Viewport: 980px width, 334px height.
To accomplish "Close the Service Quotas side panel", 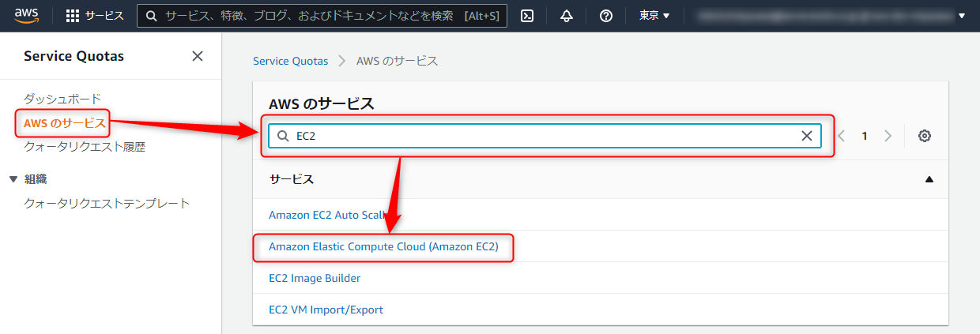I will [198, 56].
